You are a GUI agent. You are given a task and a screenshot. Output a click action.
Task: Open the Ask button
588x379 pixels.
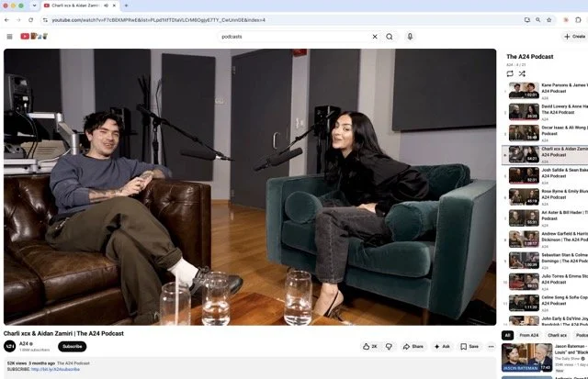point(442,346)
